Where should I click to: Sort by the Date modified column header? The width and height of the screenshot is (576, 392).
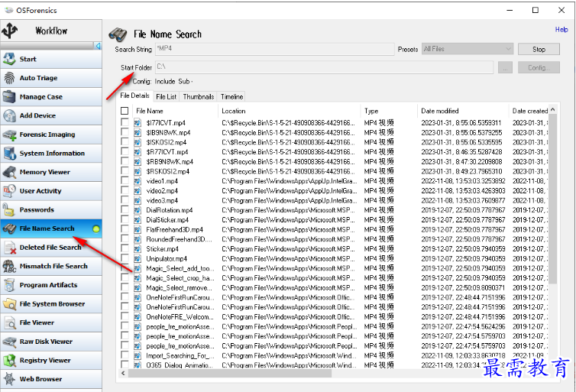[x=463, y=111]
